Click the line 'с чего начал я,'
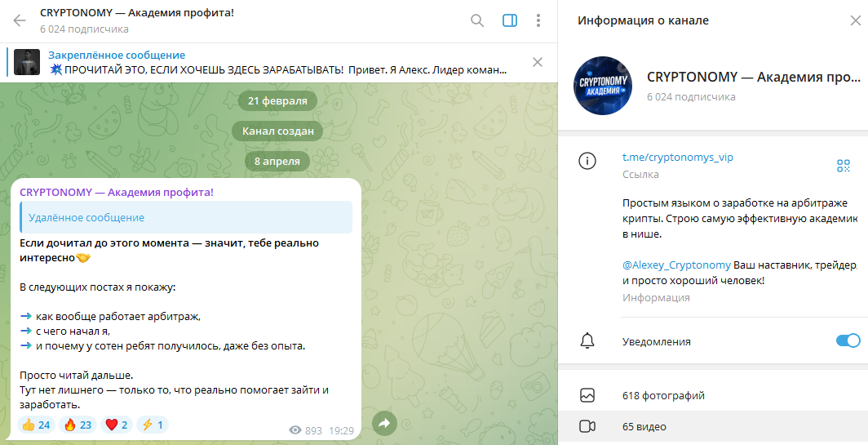The height and width of the screenshot is (445, 868). click(x=73, y=332)
